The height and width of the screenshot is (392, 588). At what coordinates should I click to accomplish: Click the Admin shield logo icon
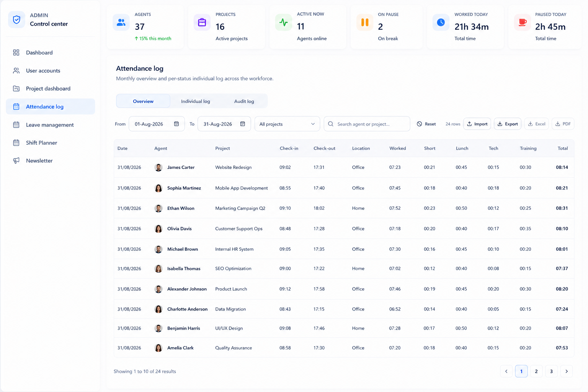coord(16,20)
